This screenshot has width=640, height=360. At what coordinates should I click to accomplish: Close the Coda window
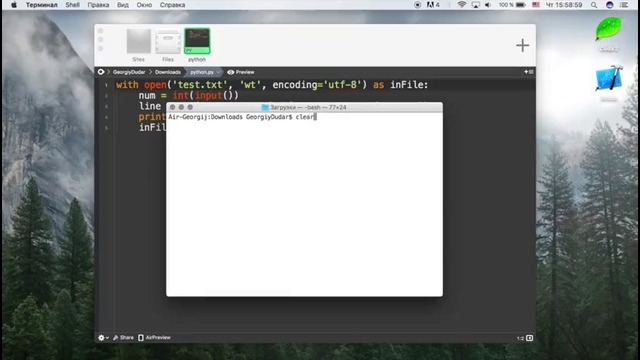point(100,31)
